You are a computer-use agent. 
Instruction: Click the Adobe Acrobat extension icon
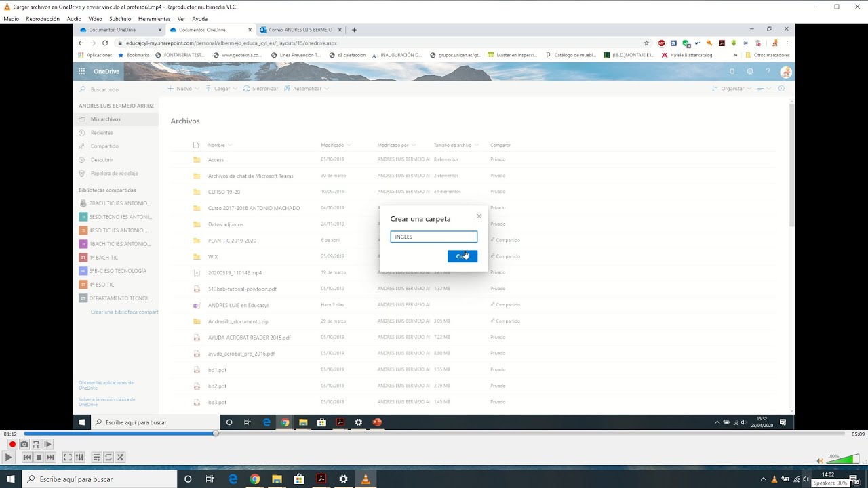click(x=722, y=43)
